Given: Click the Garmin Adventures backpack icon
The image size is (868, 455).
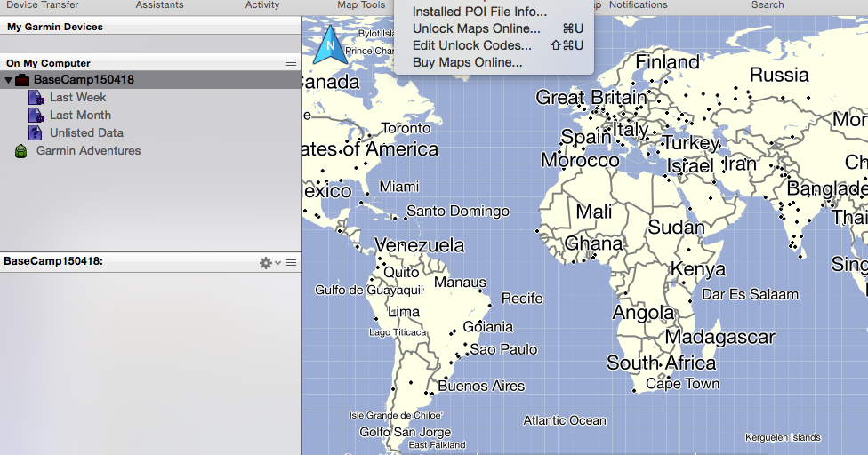Looking at the screenshot, I should coord(21,151).
